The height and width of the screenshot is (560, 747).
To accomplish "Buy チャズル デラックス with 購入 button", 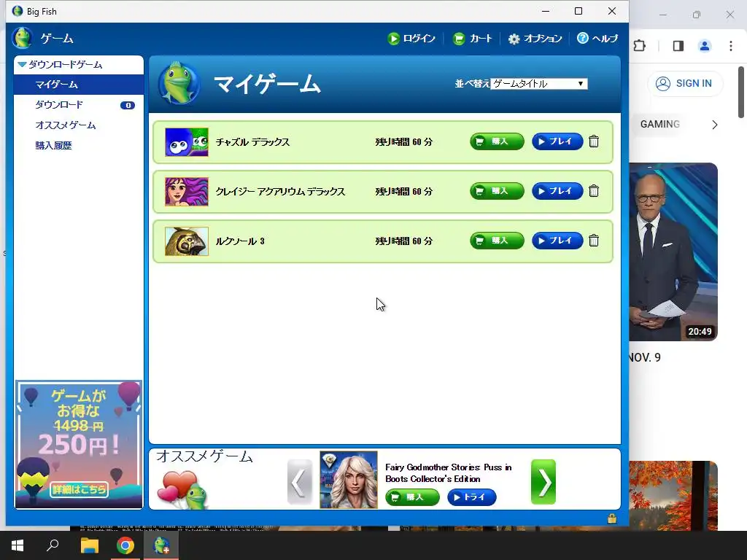I will click(497, 141).
